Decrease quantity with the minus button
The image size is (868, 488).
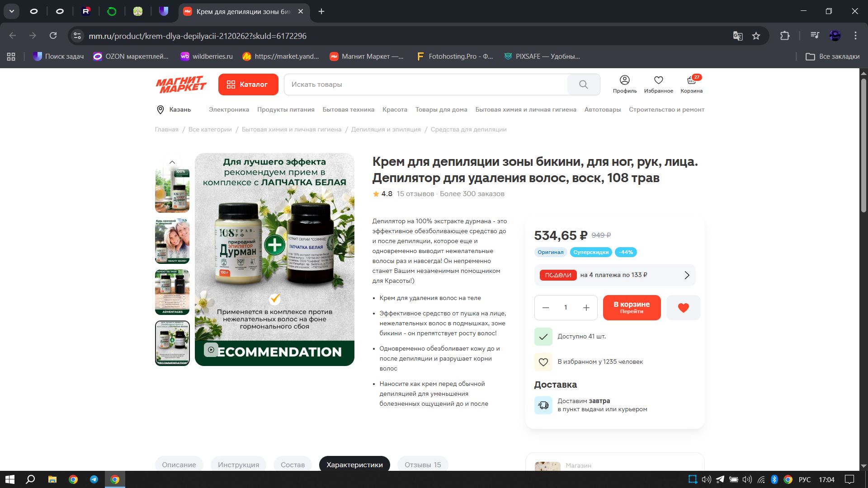(546, 308)
